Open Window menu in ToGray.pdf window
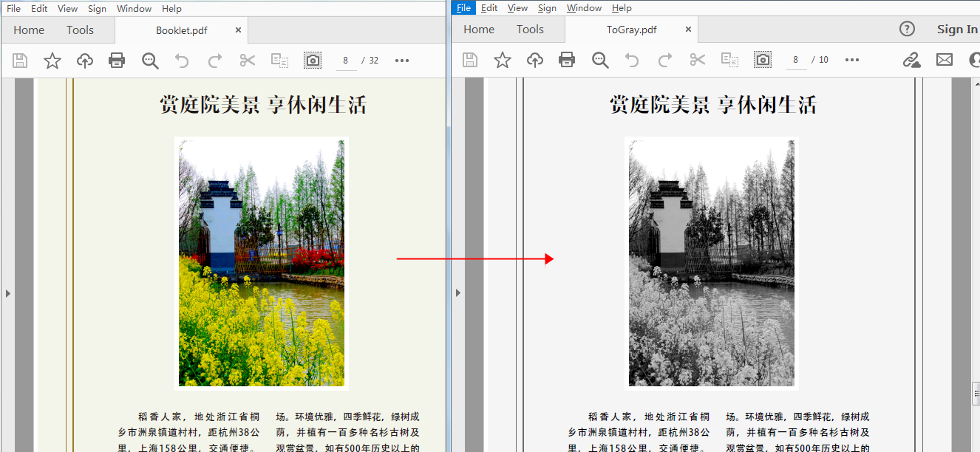980x452 pixels. [584, 8]
